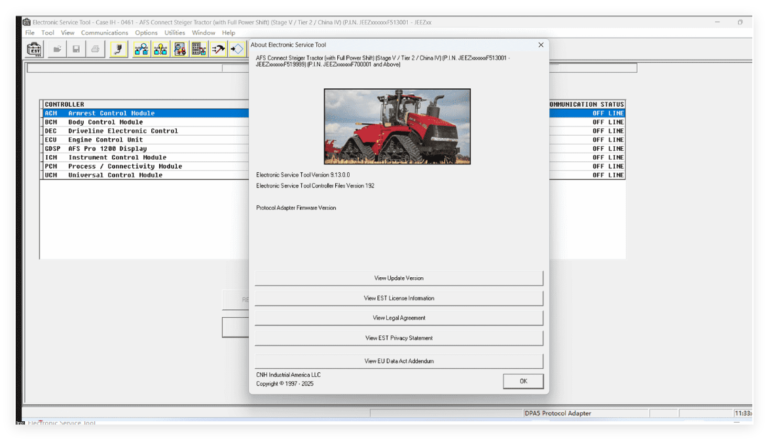768x439 pixels.
Task: Restore down the Electronic Service Tool window
Action: (740, 22)
